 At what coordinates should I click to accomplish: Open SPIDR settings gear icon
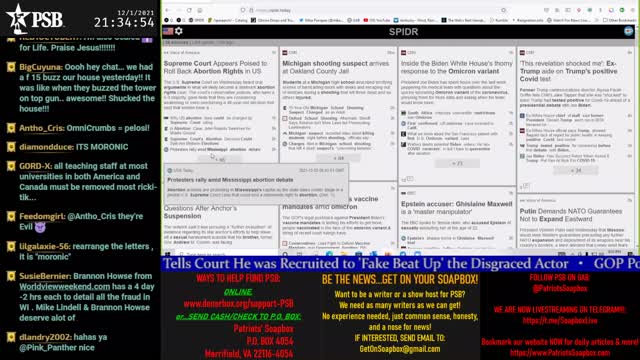[x=179, y=31]
